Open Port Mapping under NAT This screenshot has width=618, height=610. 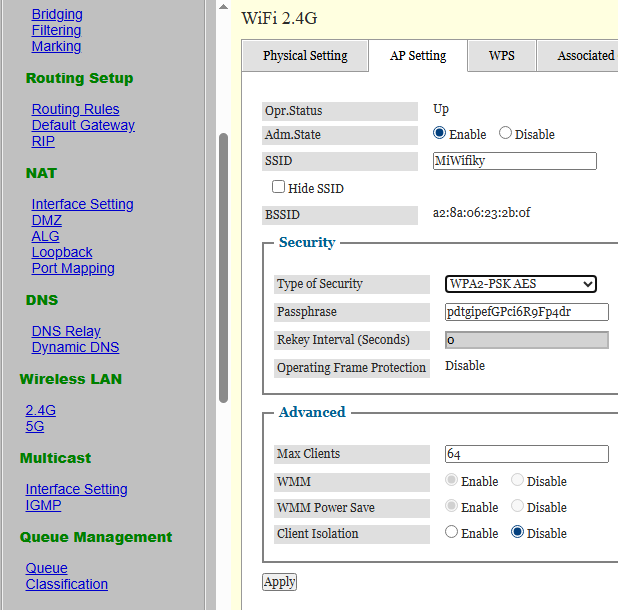pyautogui.click(x=73, y=268)
